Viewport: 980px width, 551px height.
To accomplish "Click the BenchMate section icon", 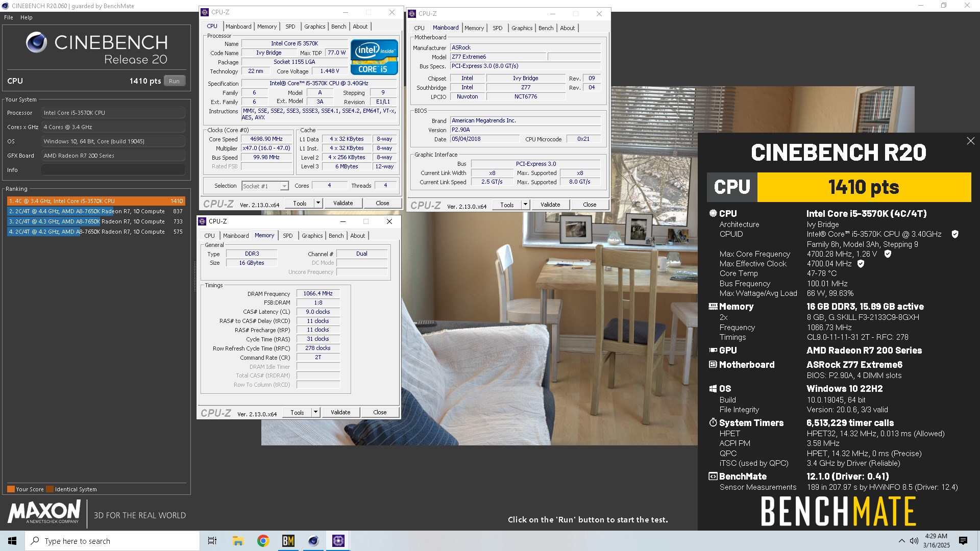I will tap(713, 476).
